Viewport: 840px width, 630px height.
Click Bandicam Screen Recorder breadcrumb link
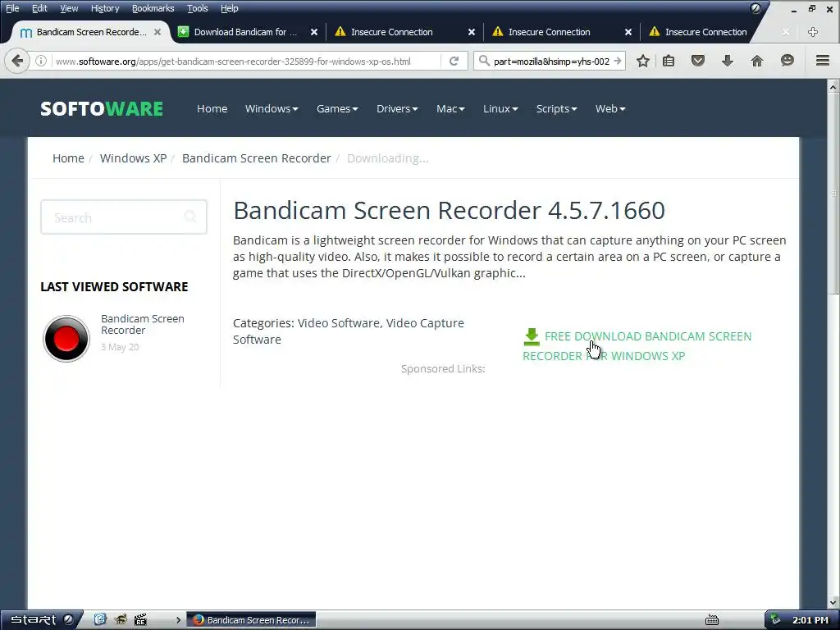coord(256,158)
